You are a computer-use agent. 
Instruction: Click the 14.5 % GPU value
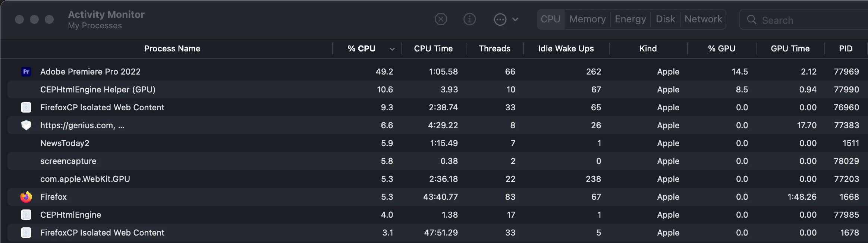[x=740, y=72]
